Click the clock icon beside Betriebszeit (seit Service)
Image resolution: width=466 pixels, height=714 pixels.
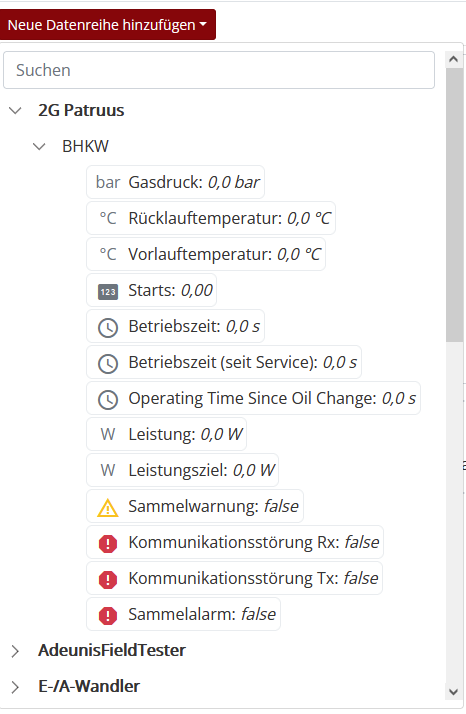pyautogui.click(x=108, y=364)
